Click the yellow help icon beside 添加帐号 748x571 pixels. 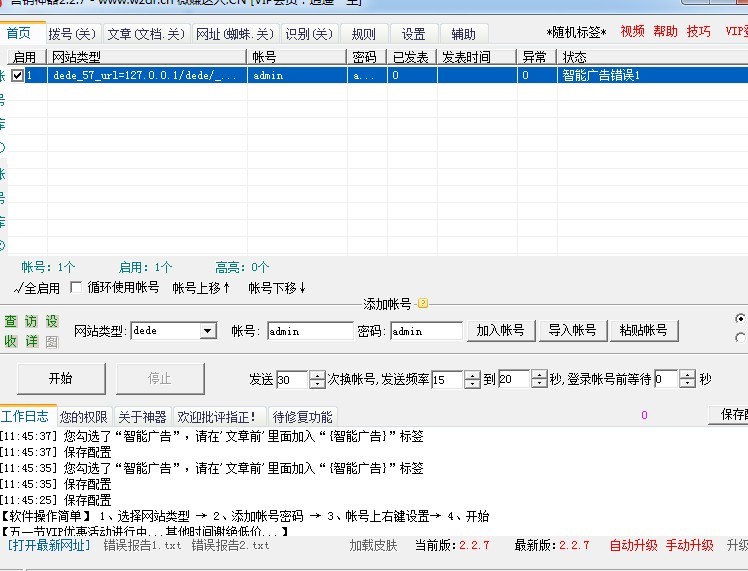click(x=422, y=303)
